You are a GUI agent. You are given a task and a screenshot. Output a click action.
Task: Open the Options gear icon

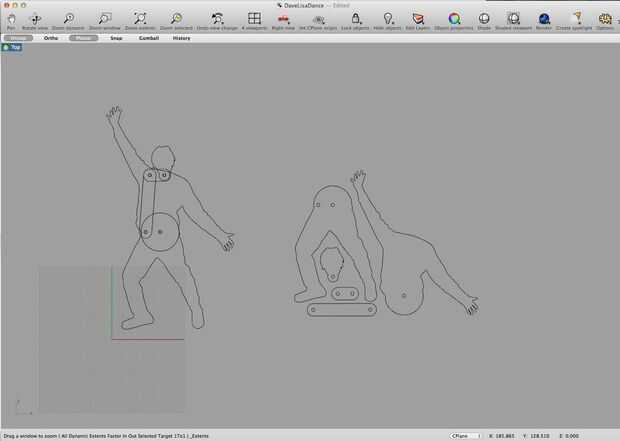pyautogui.click(x=605, y=19)
